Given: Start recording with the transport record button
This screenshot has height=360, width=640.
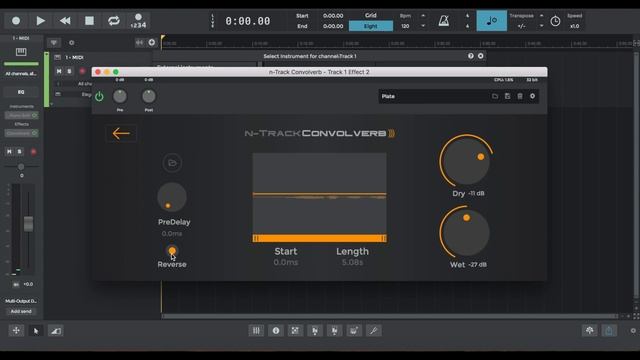Looking at the screenshot, I should pyautogui.click(x=16, y=21).
